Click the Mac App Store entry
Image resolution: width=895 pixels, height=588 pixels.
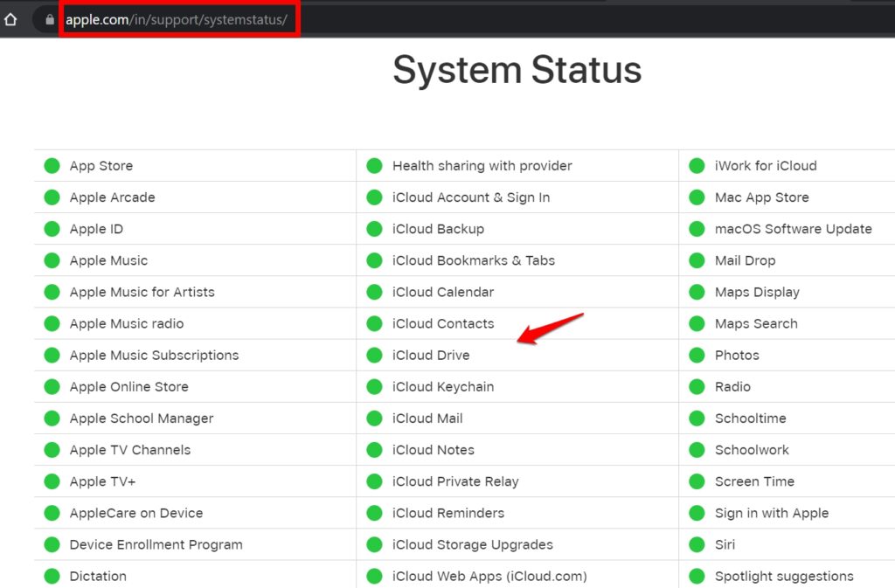tap(761, 197)
